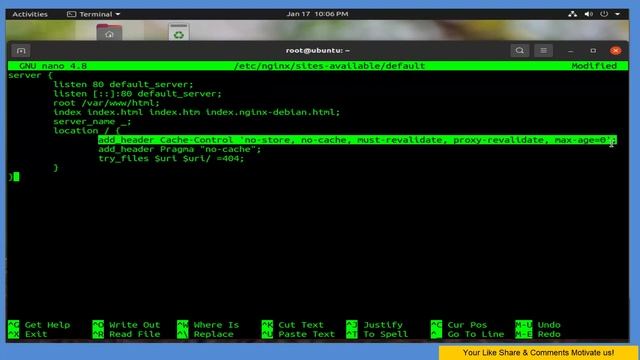
Task: Open the terminal hamburger menu
Action: pyautogui.click(x=543, y=51)
